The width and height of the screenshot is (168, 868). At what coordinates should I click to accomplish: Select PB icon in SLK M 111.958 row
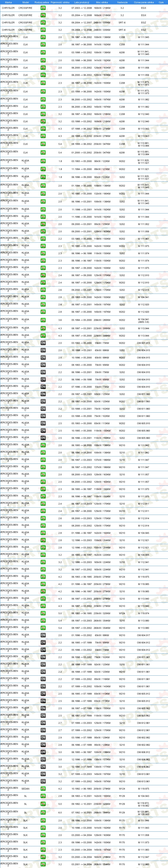coord(43,835)
